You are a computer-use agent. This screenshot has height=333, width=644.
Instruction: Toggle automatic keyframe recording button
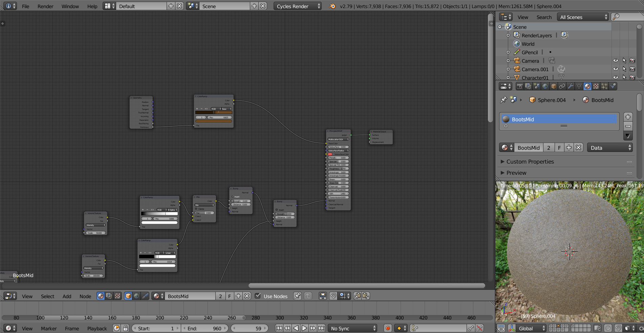pos(388,328)
